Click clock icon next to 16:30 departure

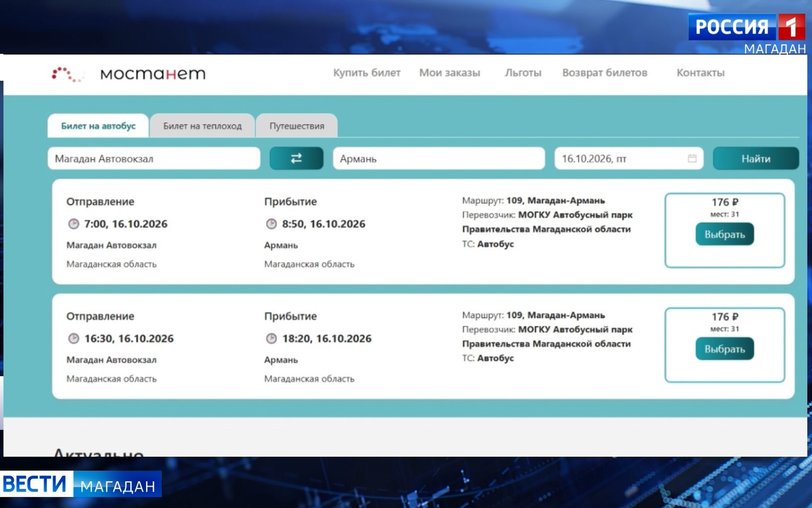[x=73, y=338]
